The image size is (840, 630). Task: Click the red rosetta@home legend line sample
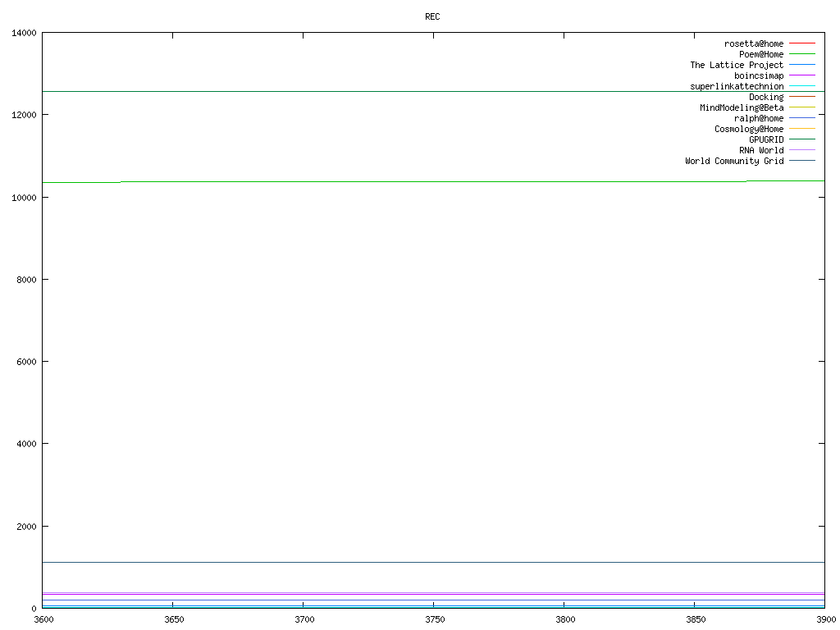(802, 43)
